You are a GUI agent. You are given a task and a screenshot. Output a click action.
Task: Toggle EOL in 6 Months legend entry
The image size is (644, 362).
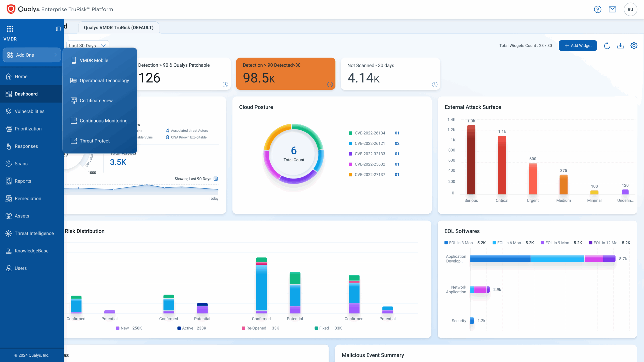513,243
